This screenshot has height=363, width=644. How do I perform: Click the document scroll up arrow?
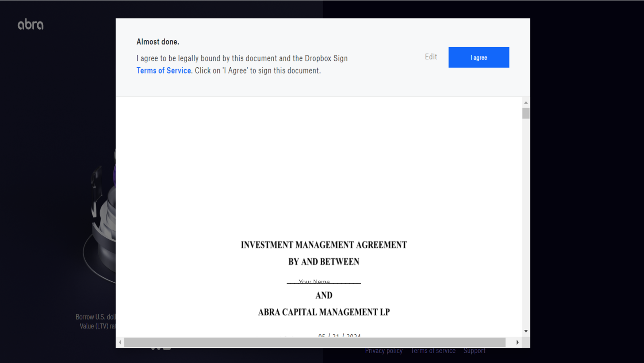point(526,103)
